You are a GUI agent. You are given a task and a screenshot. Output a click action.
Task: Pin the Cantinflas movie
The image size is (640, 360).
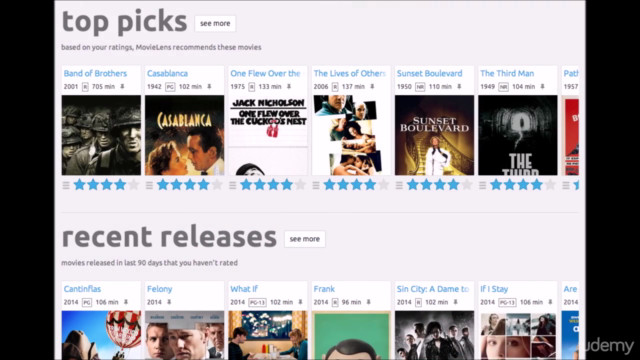(126, 302)
